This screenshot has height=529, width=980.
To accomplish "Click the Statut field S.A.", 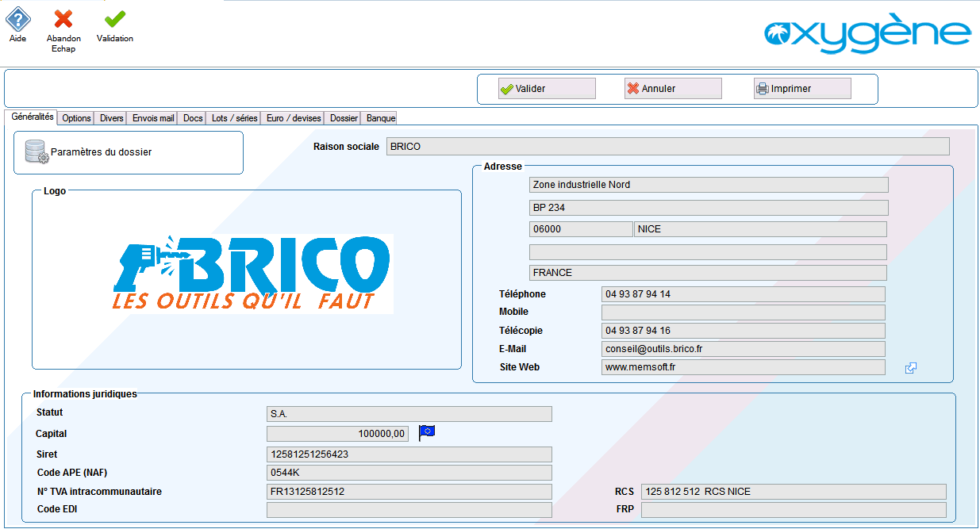I will click(x=409, y=414).
